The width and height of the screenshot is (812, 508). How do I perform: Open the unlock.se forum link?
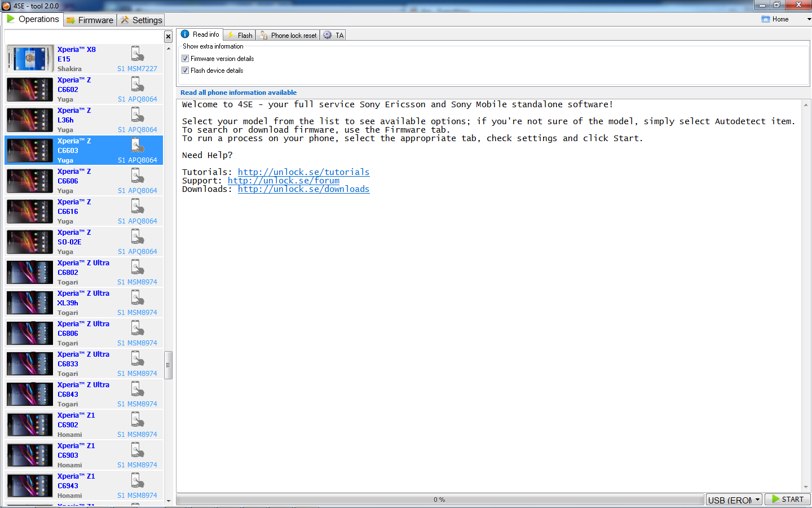coord(284,181)
